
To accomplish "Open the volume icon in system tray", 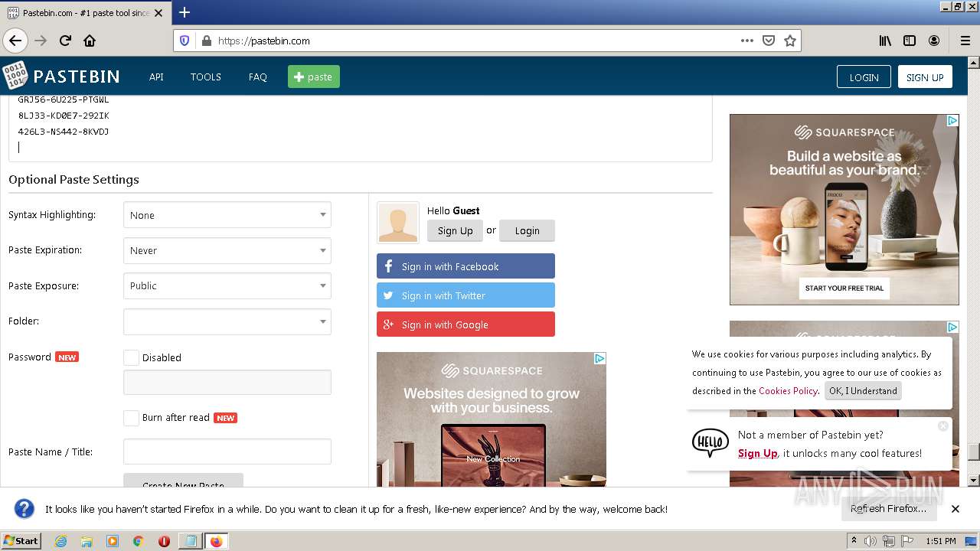I will 871,541.
